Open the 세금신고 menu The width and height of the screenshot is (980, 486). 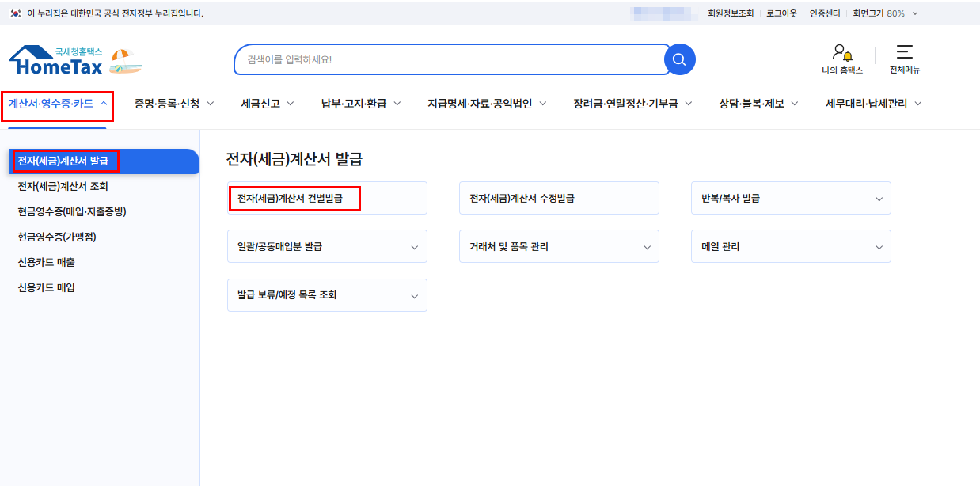(x=268, y=104)
